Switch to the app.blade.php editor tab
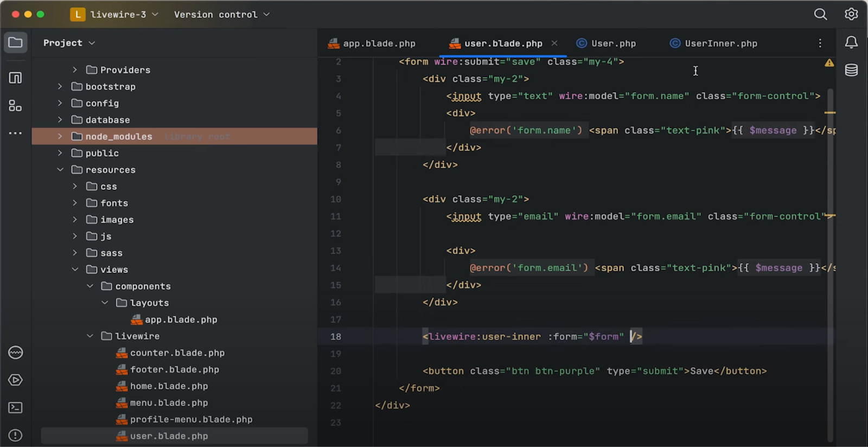Viewport: 868px width, 447px height. [x=372, y=43]
